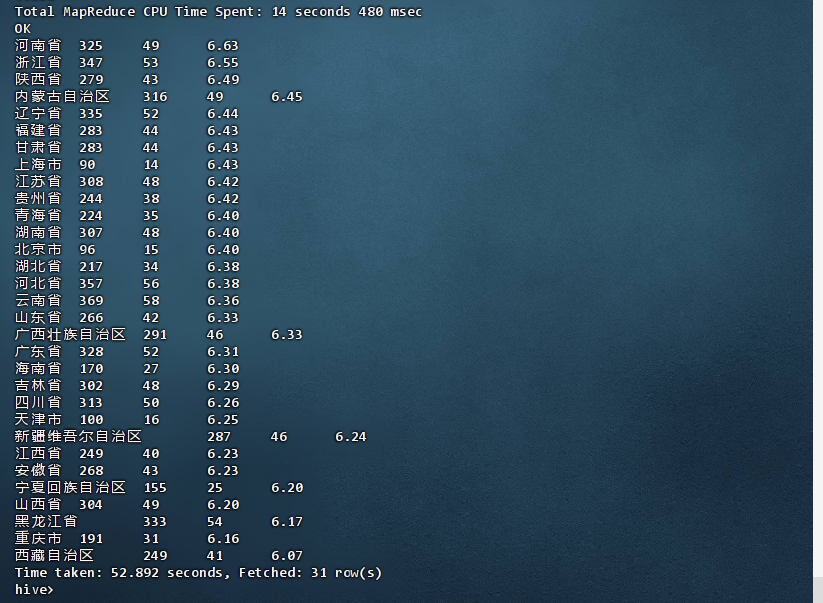823x603 pixels.
Task: Click the OK status line
Action: [x=23, y=29]
